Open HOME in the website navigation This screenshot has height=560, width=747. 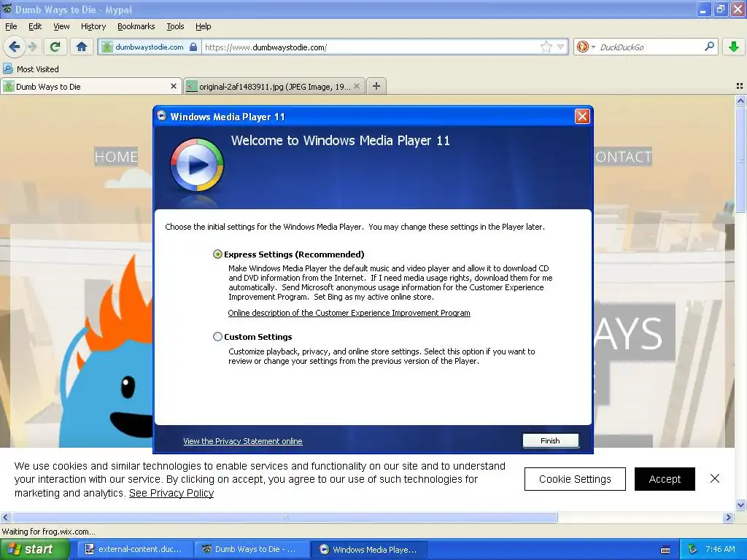[x=116, y=157]
